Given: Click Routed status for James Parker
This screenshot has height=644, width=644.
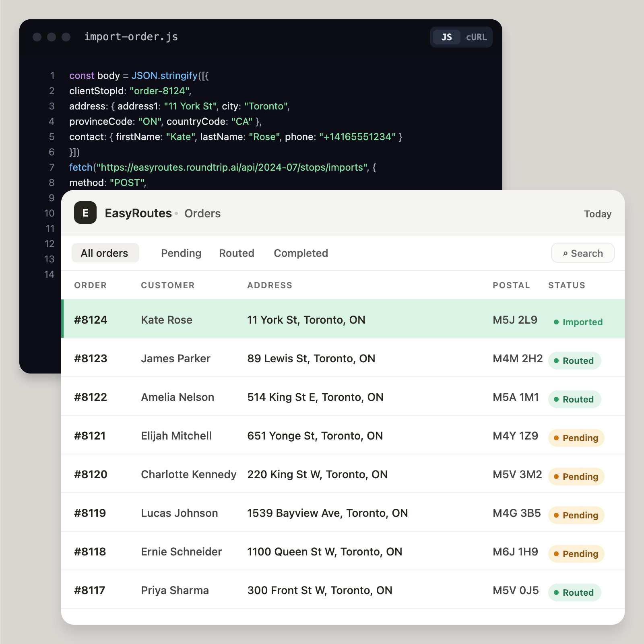Looking at the screenshot, I should point(574,361).
